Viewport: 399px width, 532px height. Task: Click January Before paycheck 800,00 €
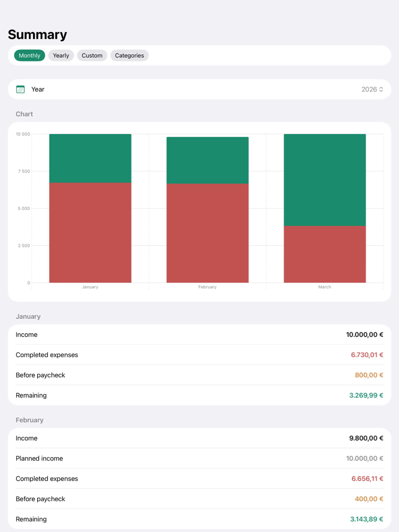[369, 375]
